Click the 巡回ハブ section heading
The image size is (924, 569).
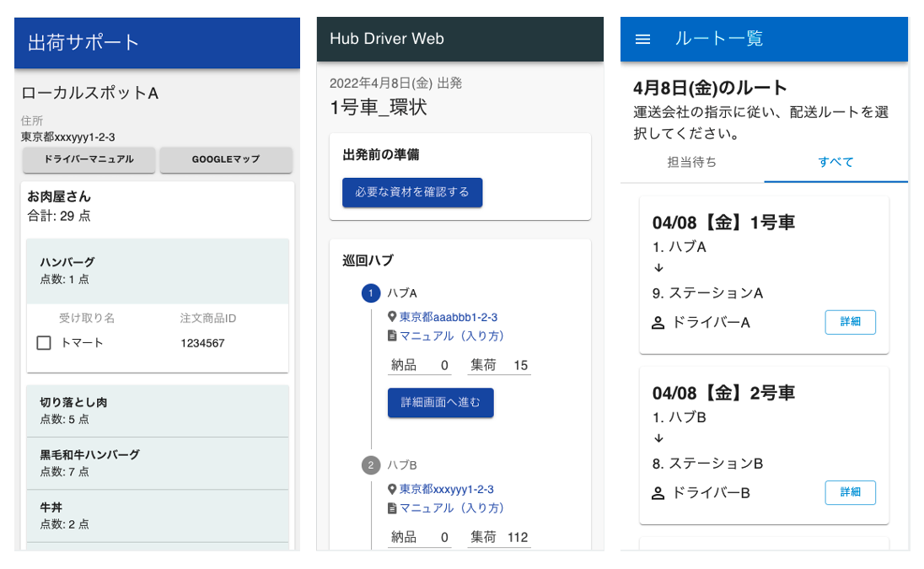tap(368, 260)
